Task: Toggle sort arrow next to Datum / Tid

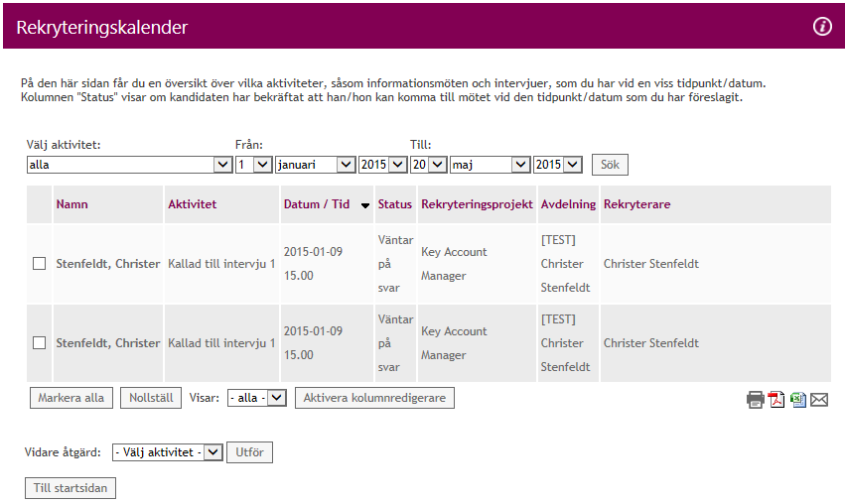Action: click(x=364, y=205)
